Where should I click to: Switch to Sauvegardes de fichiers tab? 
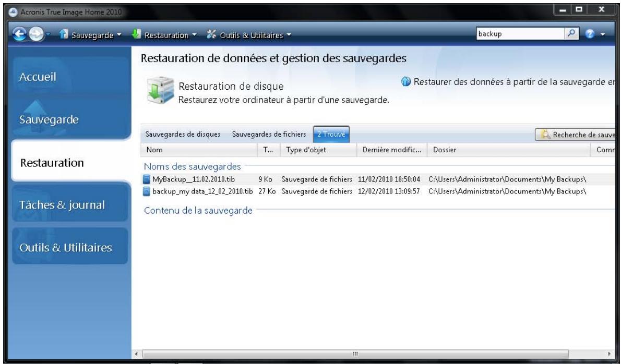pos(269,134)
